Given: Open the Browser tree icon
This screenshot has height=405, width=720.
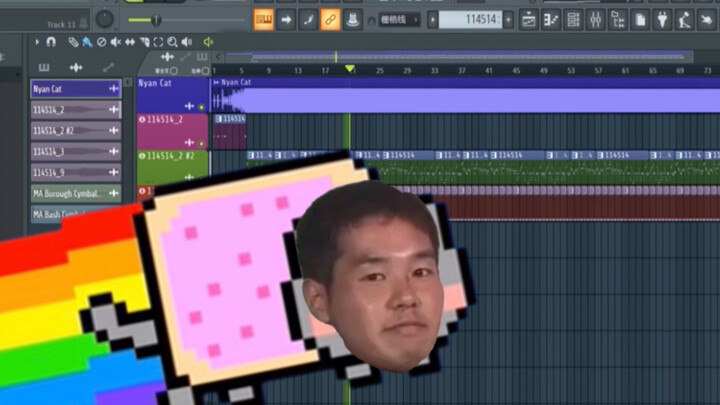Looking at the screenshot, I should coord(618,20).
